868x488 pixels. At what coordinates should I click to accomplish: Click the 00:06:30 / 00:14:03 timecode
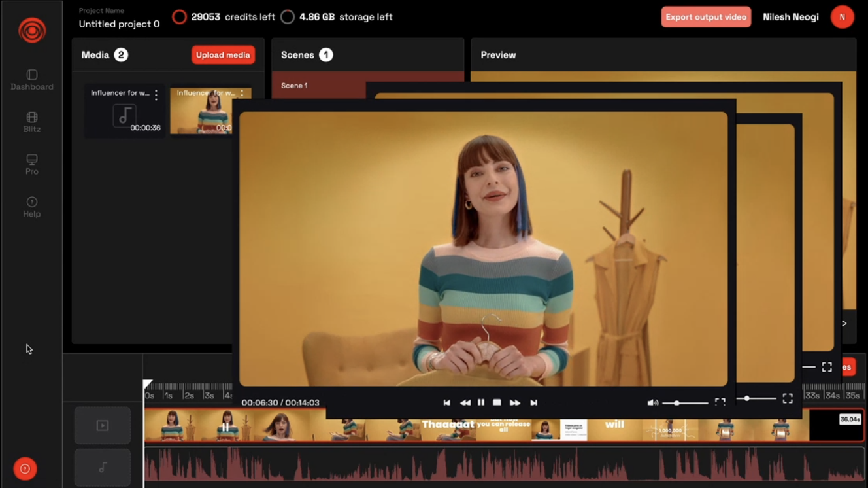(280, 403)
